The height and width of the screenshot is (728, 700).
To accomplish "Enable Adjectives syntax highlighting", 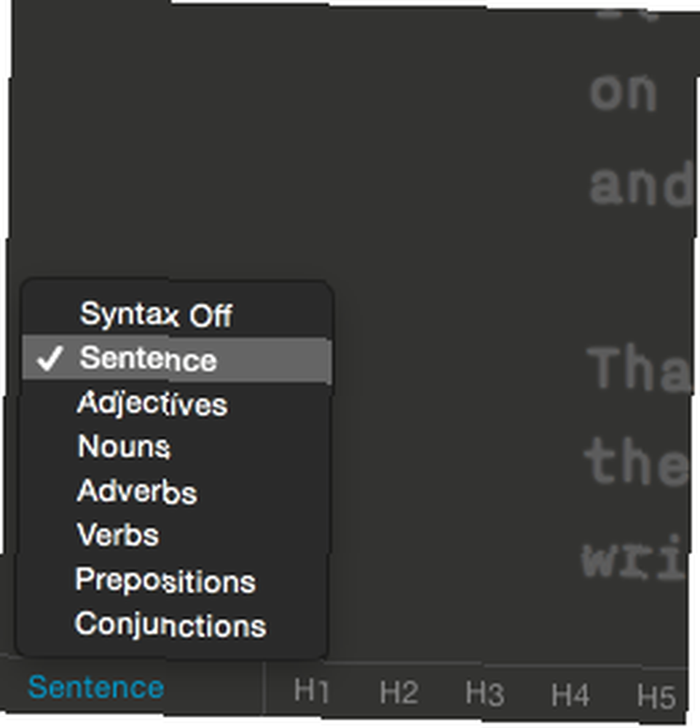I will 152,403.
